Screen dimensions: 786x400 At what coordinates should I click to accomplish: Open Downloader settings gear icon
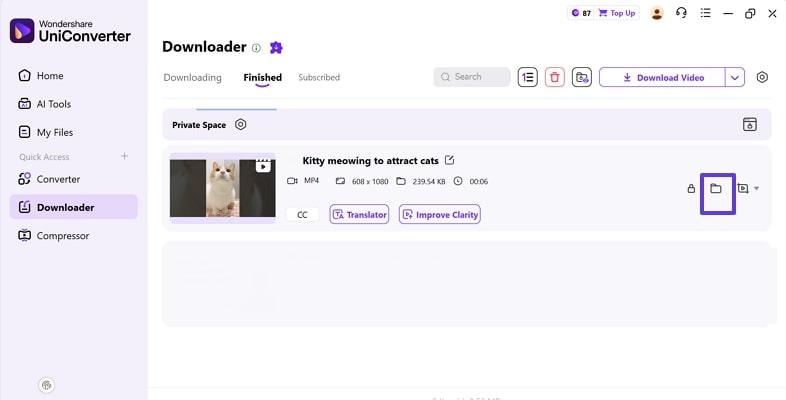pos(762,77)
